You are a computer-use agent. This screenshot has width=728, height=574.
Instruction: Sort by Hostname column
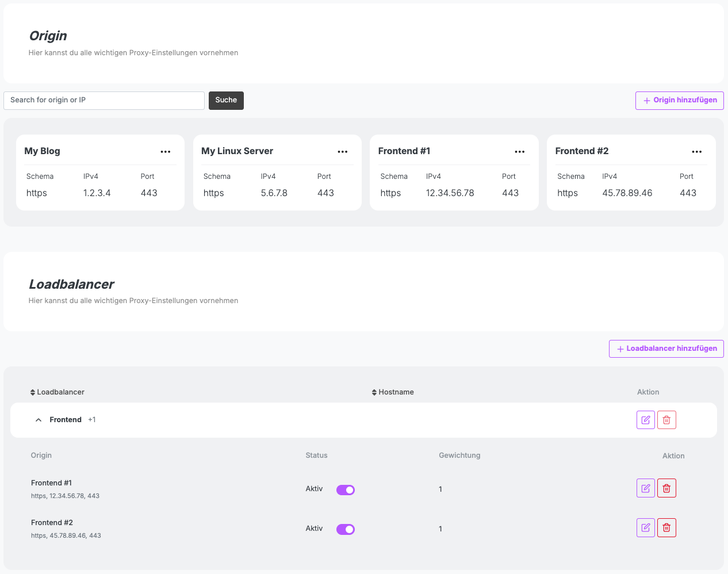[x=393, y=392]
